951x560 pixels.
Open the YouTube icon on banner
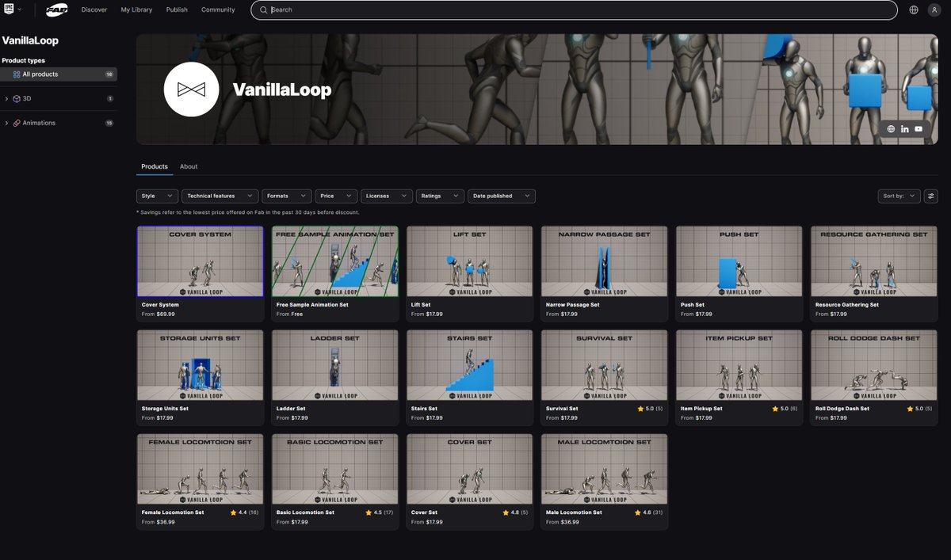tap(919, 129)
